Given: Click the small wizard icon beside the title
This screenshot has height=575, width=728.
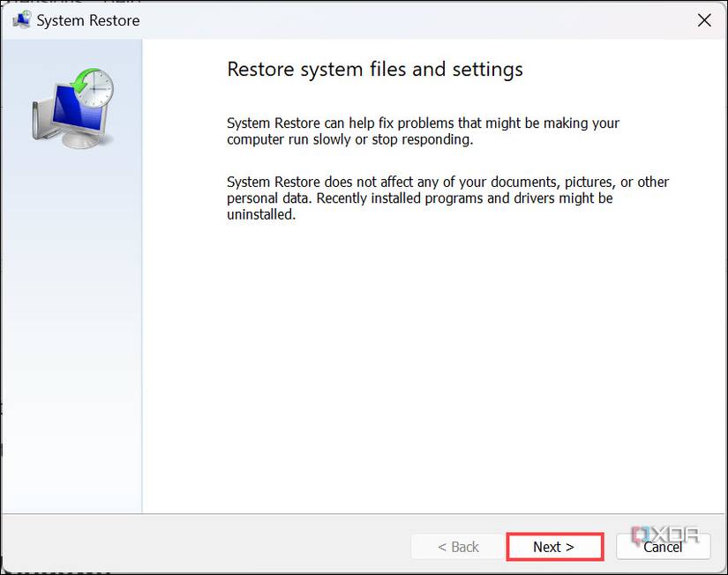Looking at the screenshot, I should pos(21,19).
